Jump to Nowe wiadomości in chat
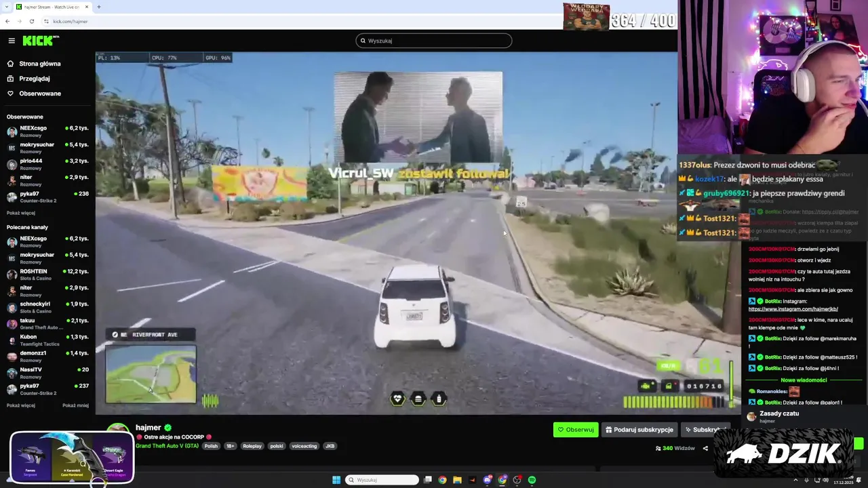The image size is (868, 488). 804,380
